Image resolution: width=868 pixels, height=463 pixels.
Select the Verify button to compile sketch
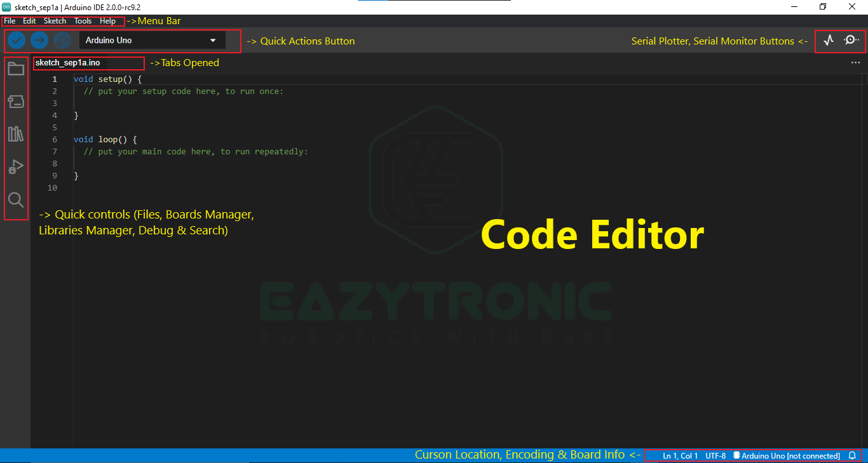click(16, 40)
